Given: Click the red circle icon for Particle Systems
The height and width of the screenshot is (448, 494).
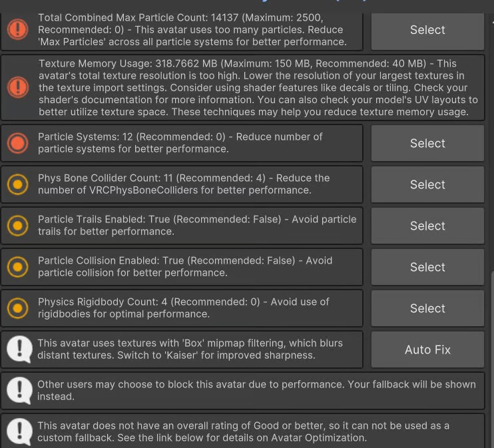Looking at the screenshot, I should (17, 143).
